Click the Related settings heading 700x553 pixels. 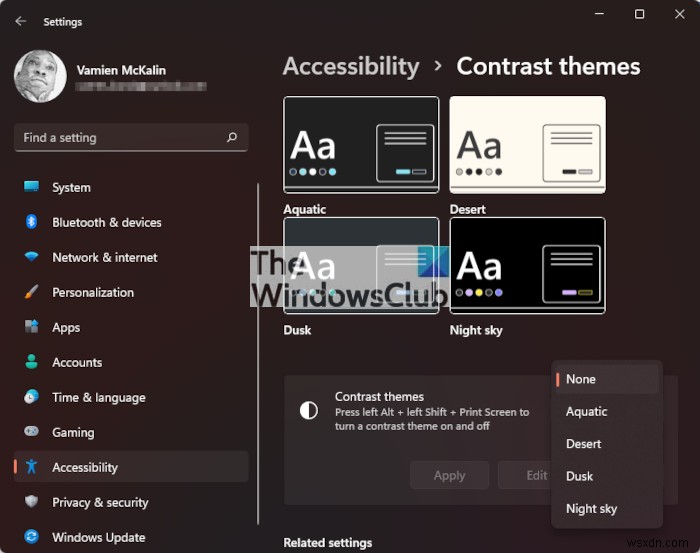[328, 542]
